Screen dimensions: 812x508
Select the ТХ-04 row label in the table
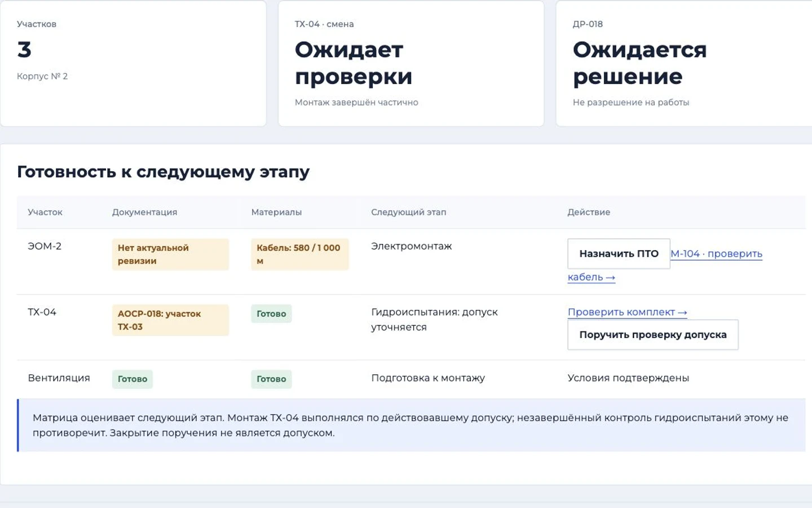point(42,312)
